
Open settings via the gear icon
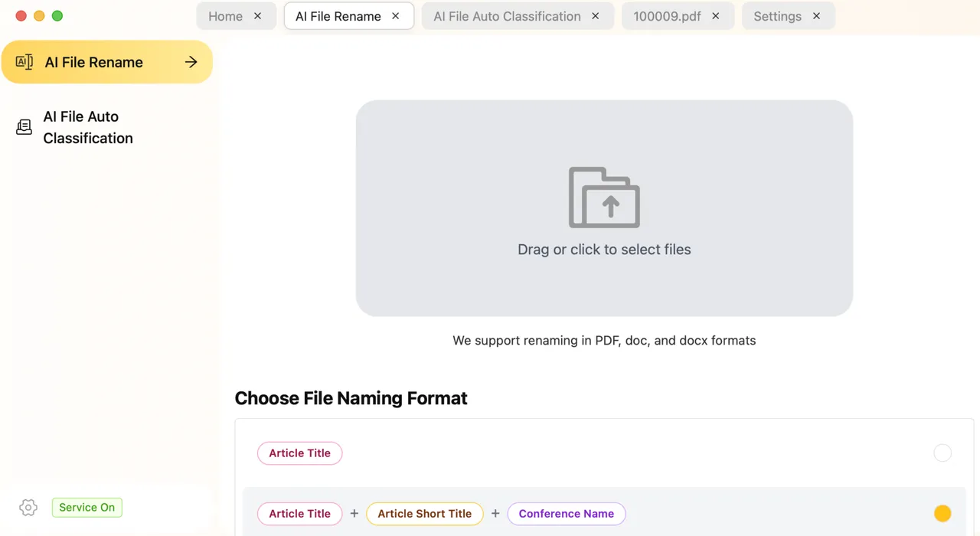[28, 507]
